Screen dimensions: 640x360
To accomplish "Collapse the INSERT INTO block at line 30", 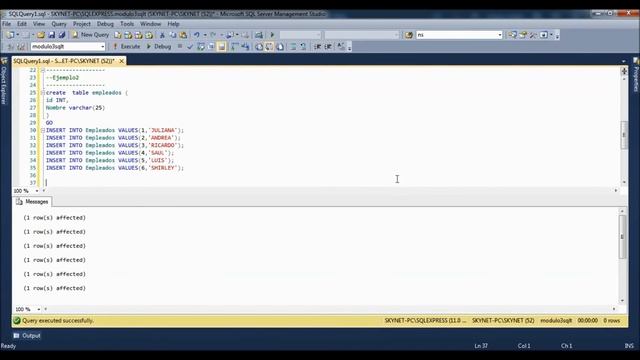I will (x=42, y=130).
